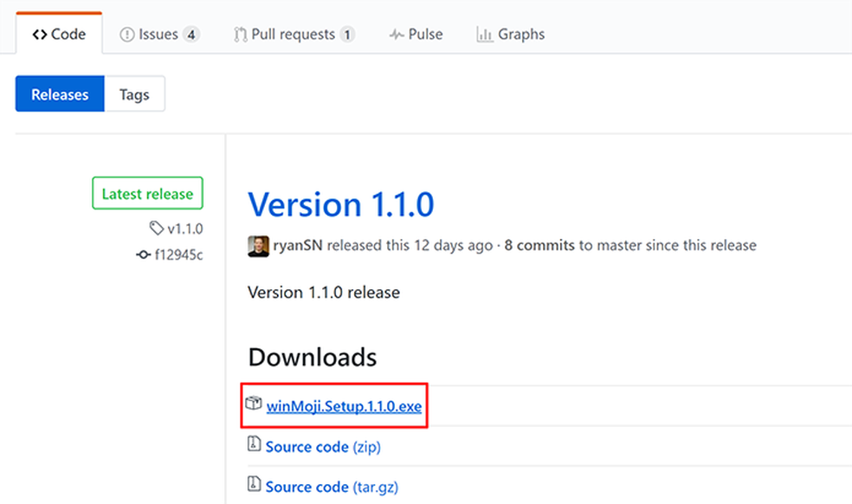Image resolution: width=852 pixels, height=504 pixels.
Task: Download Source code (tar.gz)
Action: pos(332,487)
